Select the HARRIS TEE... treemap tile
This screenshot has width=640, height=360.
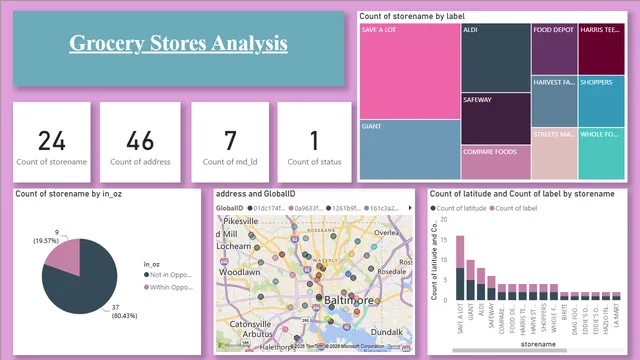601,49
